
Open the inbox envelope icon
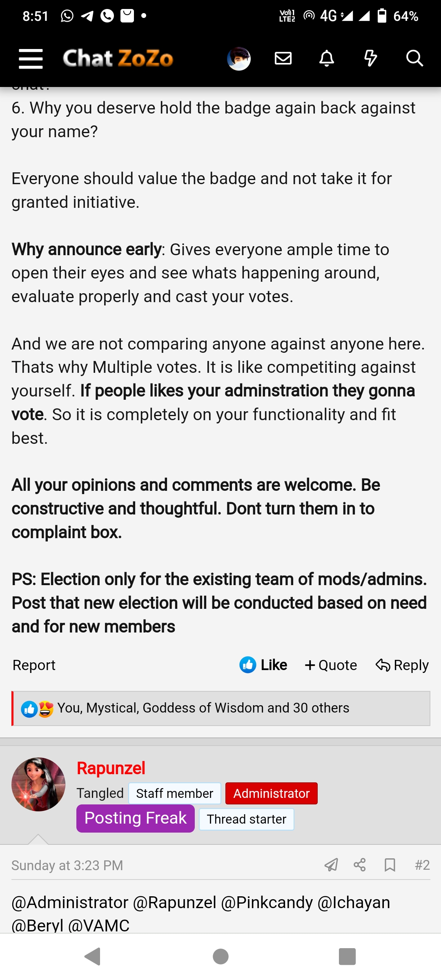pos(283,58)
